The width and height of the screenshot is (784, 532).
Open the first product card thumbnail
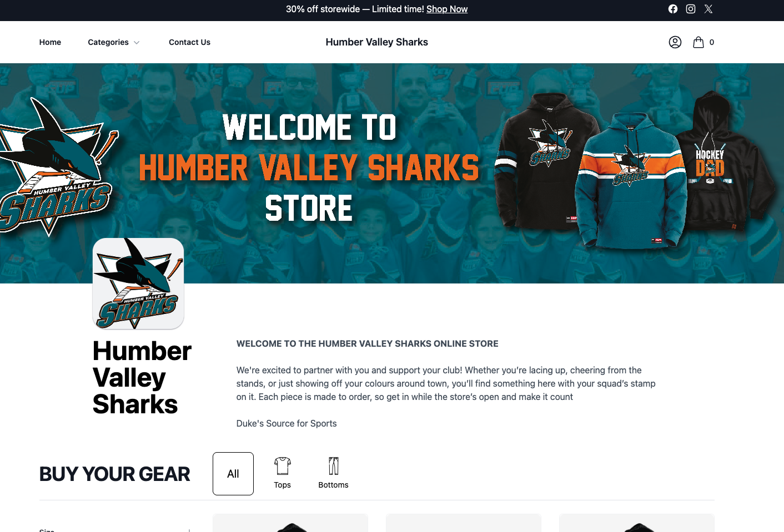point(290,523)
